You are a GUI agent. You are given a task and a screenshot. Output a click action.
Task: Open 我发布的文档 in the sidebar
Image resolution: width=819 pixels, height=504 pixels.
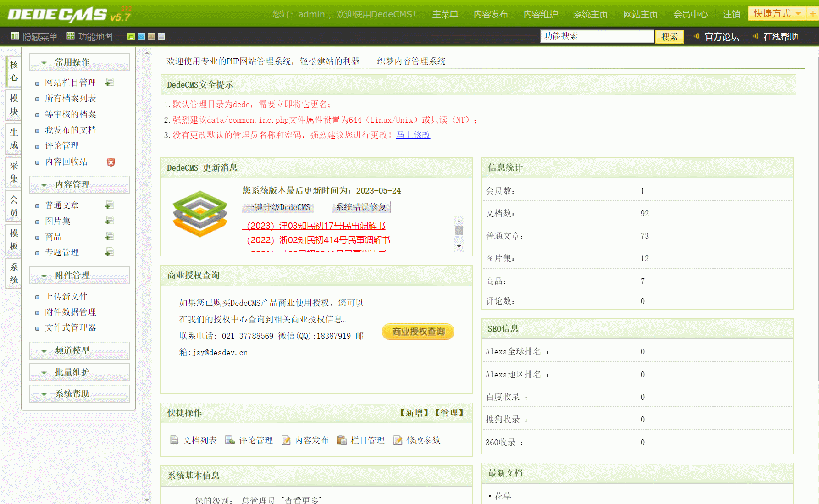[71, 130]
